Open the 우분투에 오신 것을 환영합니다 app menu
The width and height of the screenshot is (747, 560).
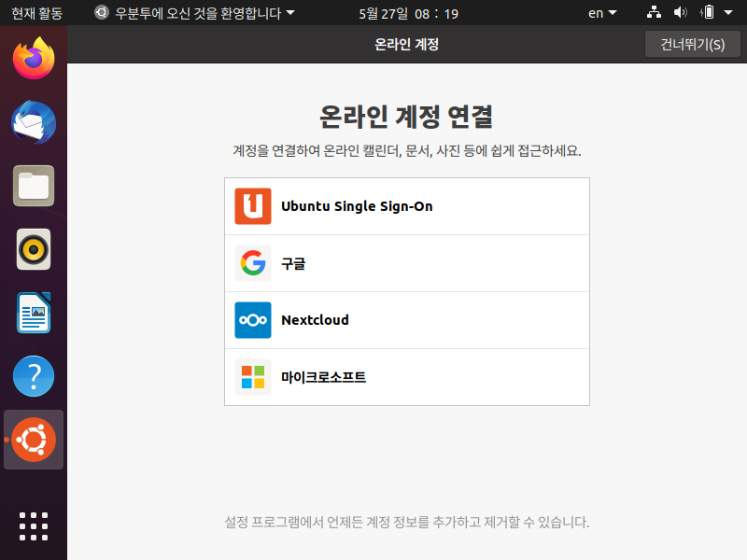[194, 13]
